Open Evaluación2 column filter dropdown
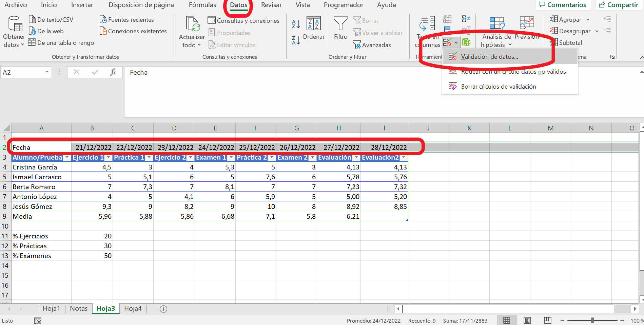Image resolution: width=644 pixels, height=325 pixels. click(x=404, y=158)
